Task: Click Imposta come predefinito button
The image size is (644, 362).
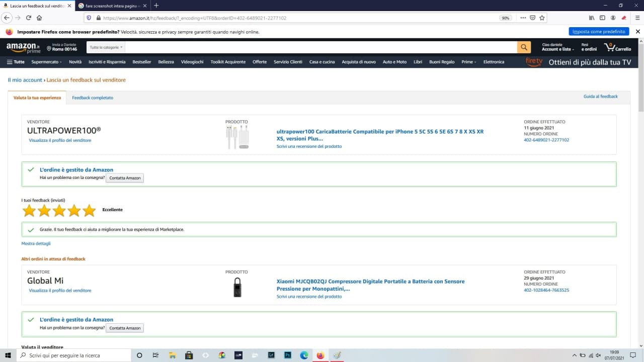Action: click(599, 32)
